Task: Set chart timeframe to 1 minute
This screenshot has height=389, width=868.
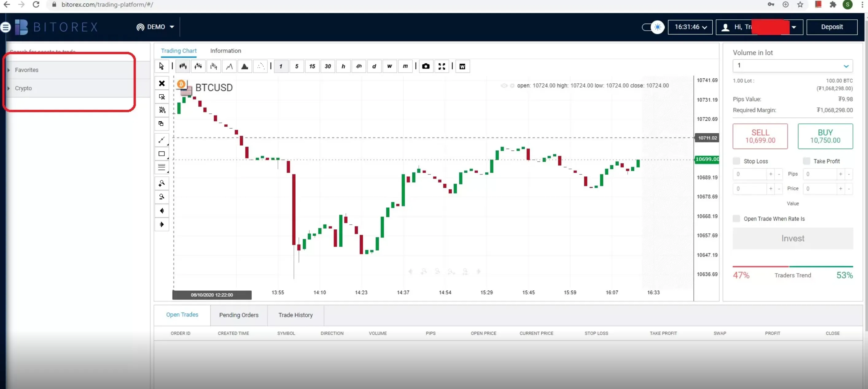Action: click(x=281, y=66)
